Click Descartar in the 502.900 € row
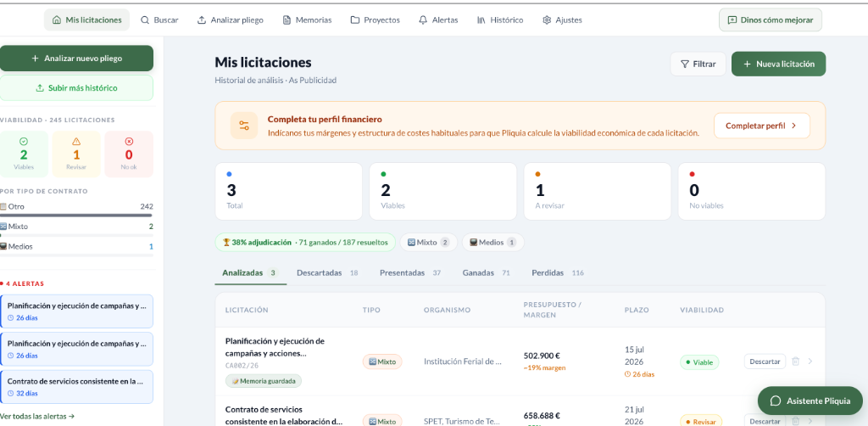 765,362
